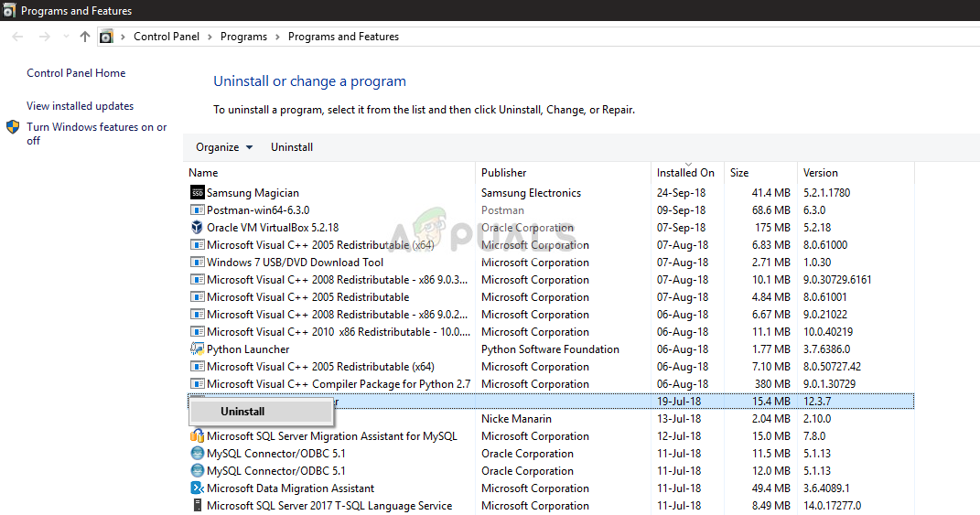Image resolution: width=980 pixels, height=515 pixels.
Task: Click Programs and Features in the breadcrumb
Action: point(343,37)
